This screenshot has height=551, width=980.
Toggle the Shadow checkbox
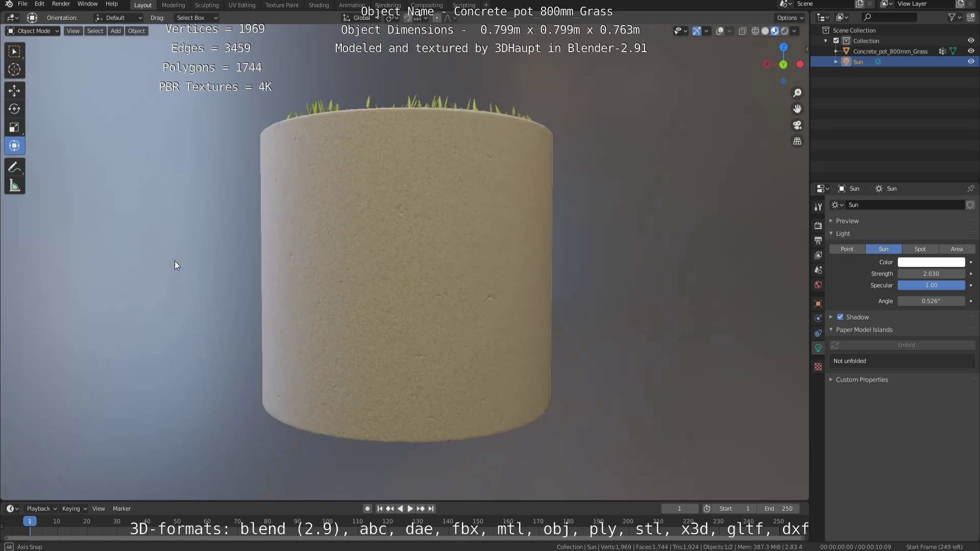point(840,317)
